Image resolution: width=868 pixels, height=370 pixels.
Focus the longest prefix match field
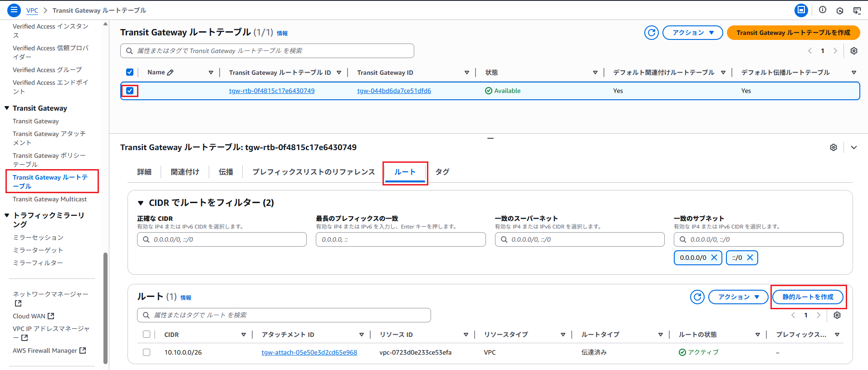coord(401,239)
